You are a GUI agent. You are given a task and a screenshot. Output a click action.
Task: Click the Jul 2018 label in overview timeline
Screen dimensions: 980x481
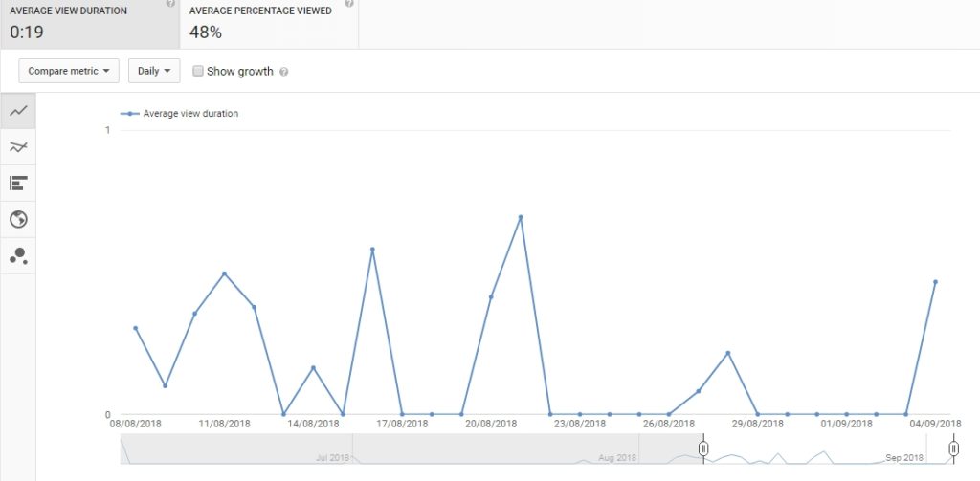point(332,458)
